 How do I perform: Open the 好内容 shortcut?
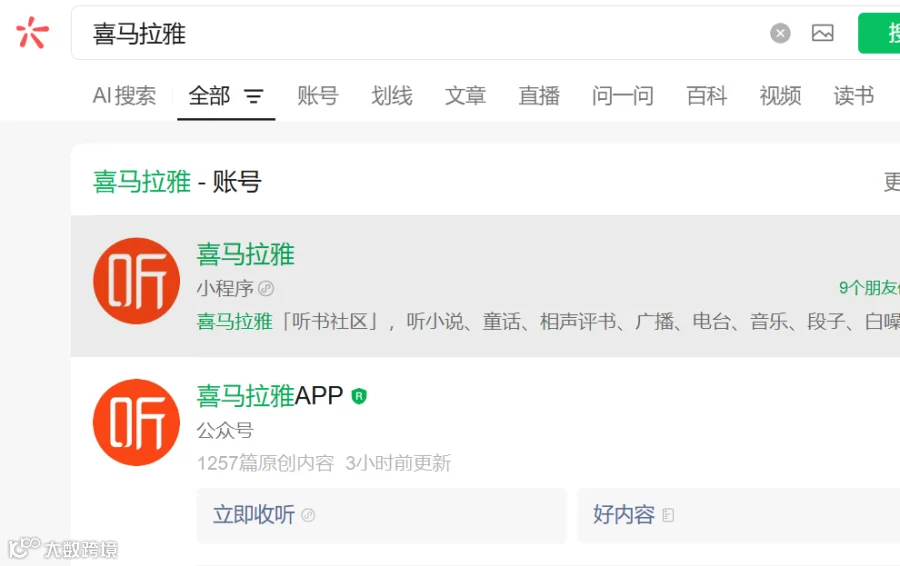pos(738,515)
